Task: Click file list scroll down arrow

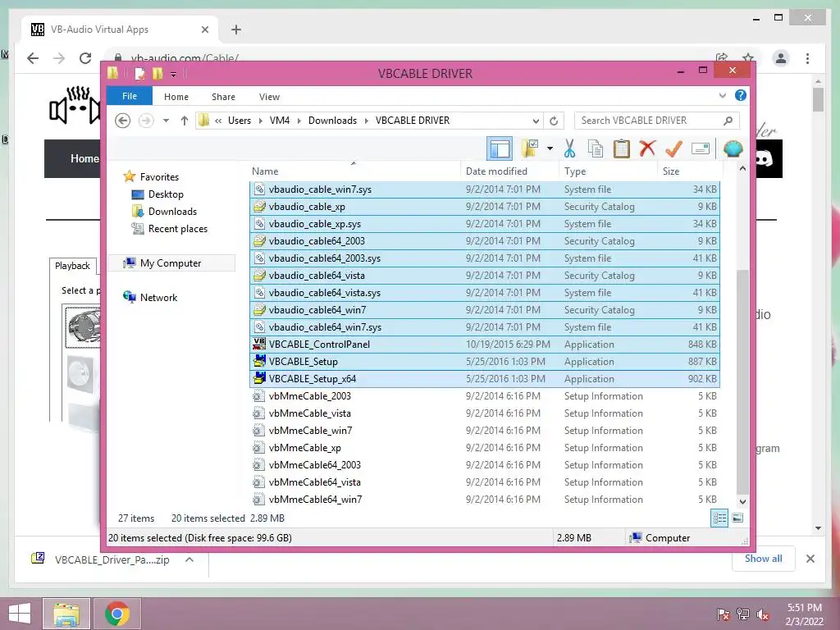Action: point(742,502)
